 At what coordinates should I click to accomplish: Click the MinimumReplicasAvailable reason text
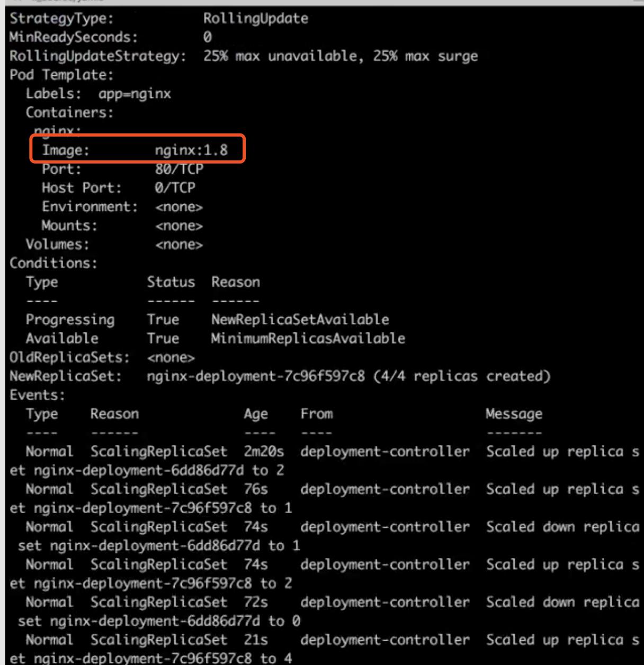tap(308, 338)
